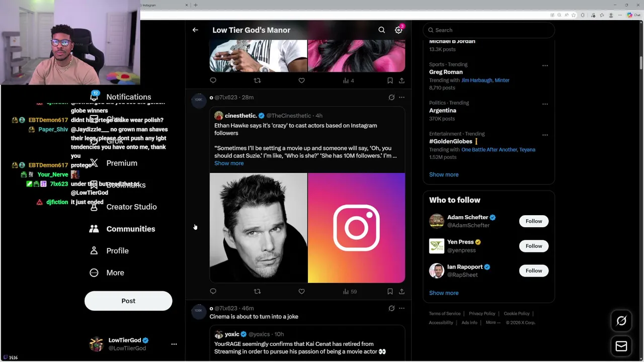644x362 pixels.
Task: Close the Instagram browser tab
Action: [187, 5]
